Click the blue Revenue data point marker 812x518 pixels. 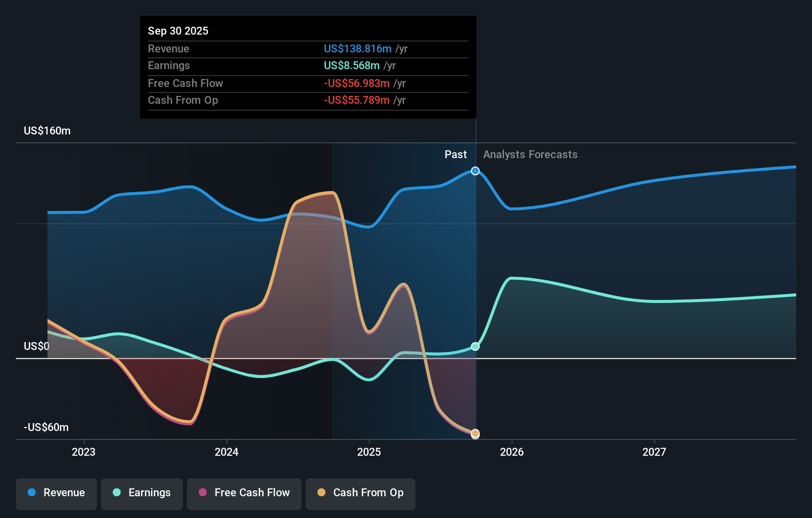pos(475,171)
